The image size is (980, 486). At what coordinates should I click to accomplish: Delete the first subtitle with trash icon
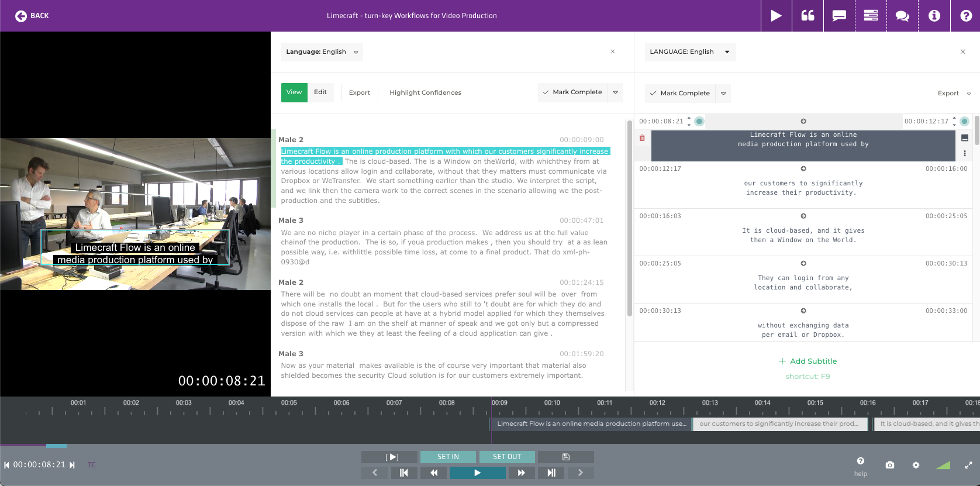[642, 138]
